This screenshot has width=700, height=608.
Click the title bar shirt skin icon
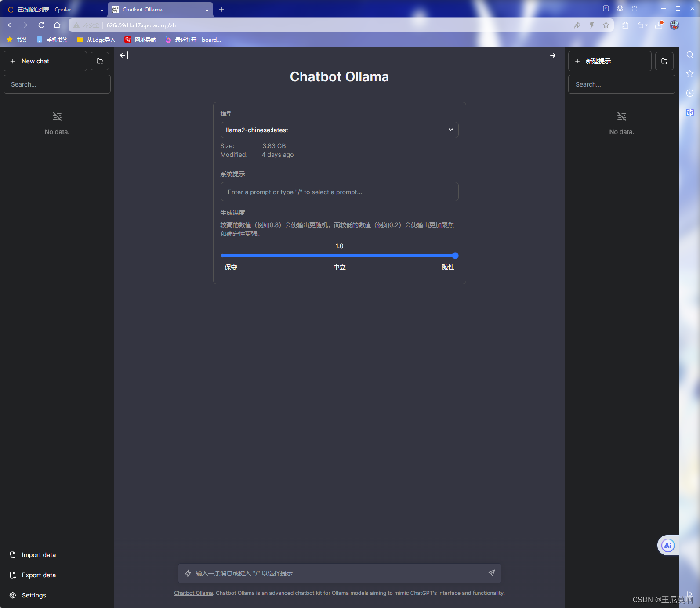click(635, 8)
